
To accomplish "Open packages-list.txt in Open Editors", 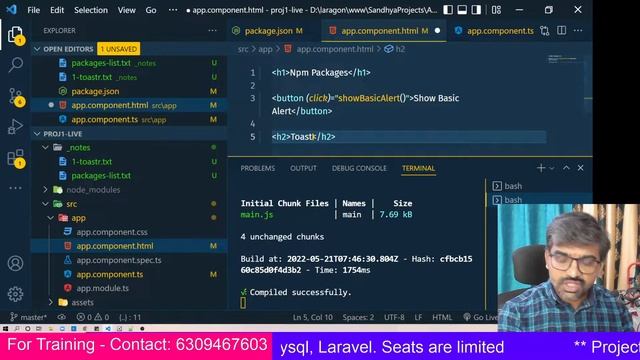I will point(129,63).
